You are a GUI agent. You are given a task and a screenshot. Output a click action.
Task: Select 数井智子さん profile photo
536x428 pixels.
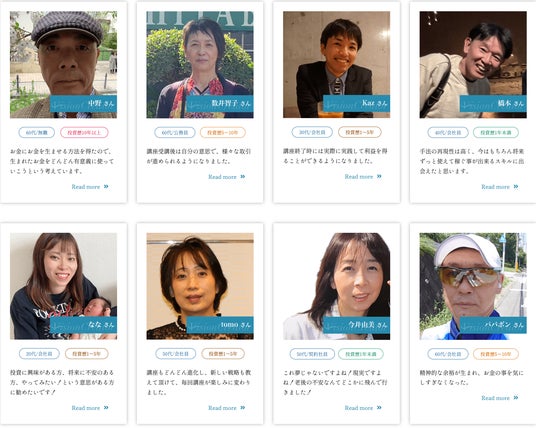point(200,65)
